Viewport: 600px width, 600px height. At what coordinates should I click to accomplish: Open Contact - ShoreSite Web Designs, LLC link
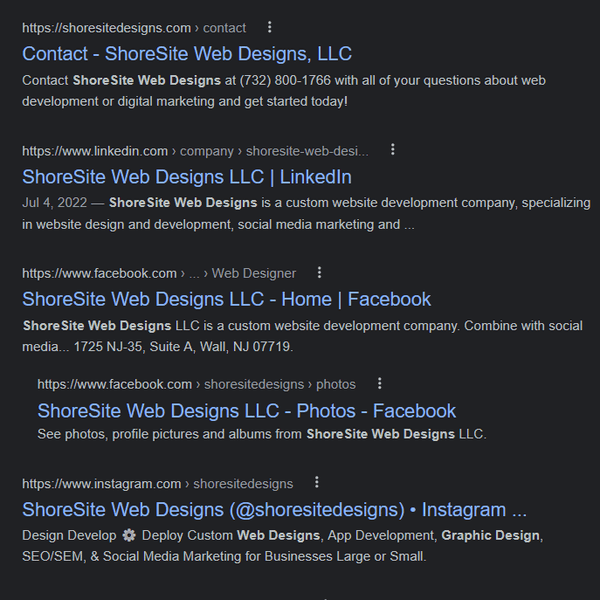pos(187,54)
